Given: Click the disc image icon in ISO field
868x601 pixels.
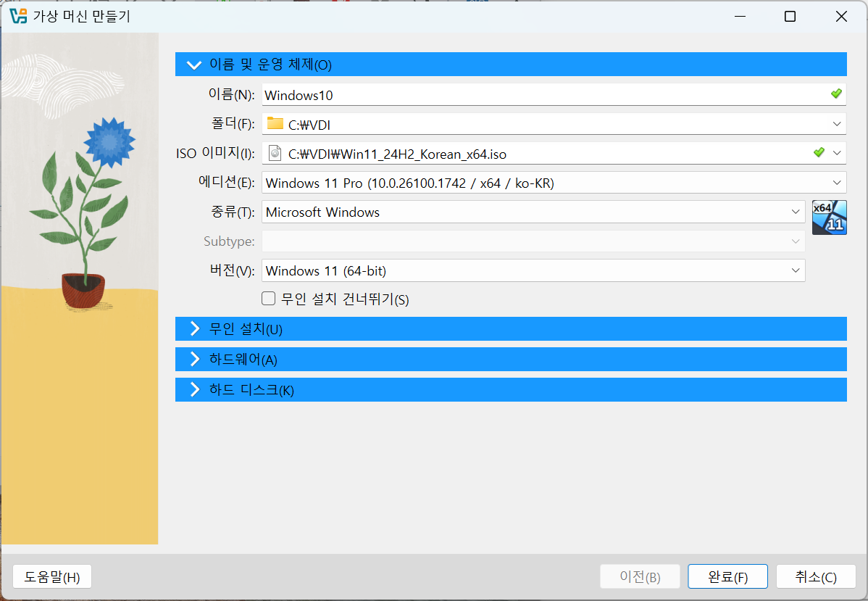Looking at the screenshot, I should click(x=275, y=152).
